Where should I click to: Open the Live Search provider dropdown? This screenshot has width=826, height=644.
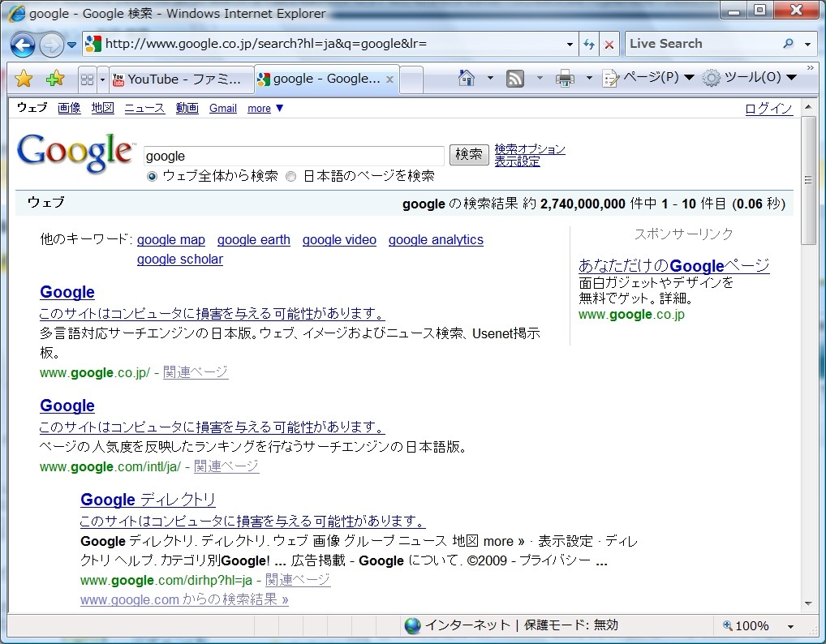click(807, 45)
